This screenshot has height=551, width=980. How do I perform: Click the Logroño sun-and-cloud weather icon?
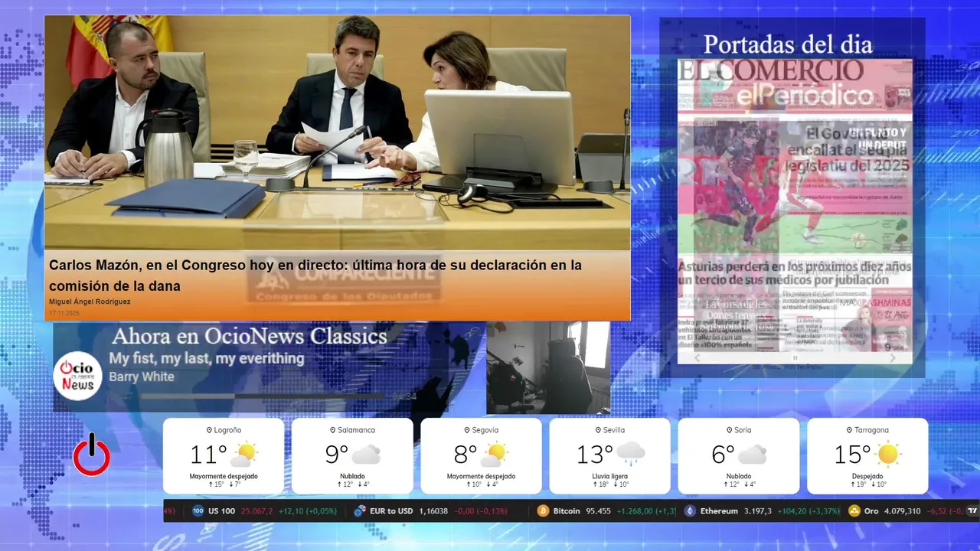244,455
